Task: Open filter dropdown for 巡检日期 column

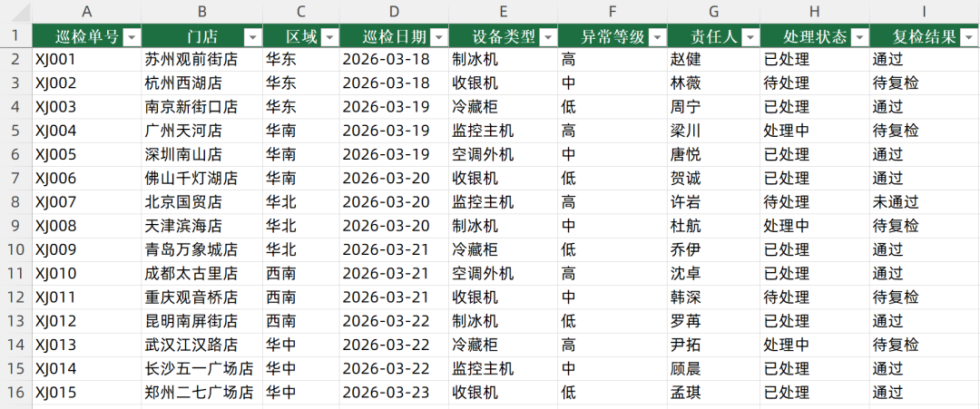Action: [x=439, y=37]
